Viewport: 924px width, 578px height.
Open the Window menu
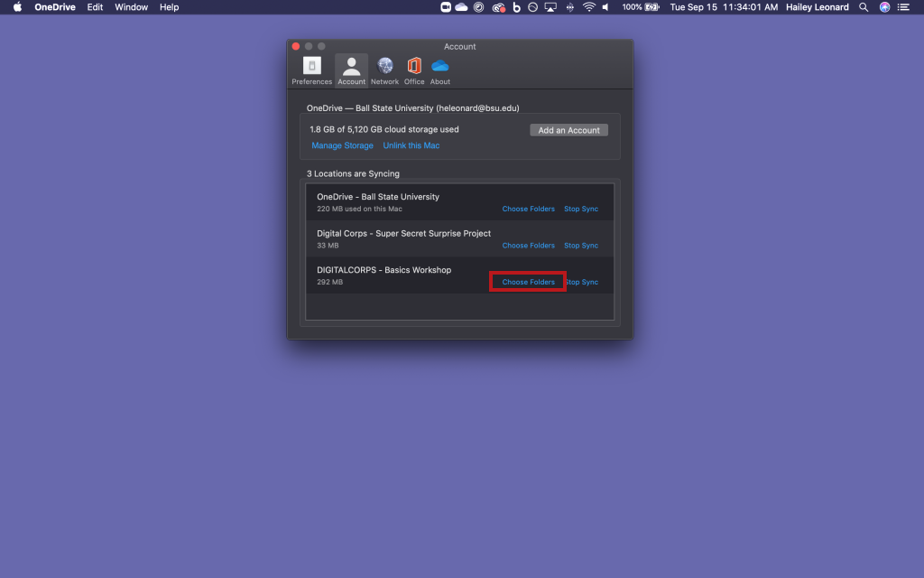point(132,7)
